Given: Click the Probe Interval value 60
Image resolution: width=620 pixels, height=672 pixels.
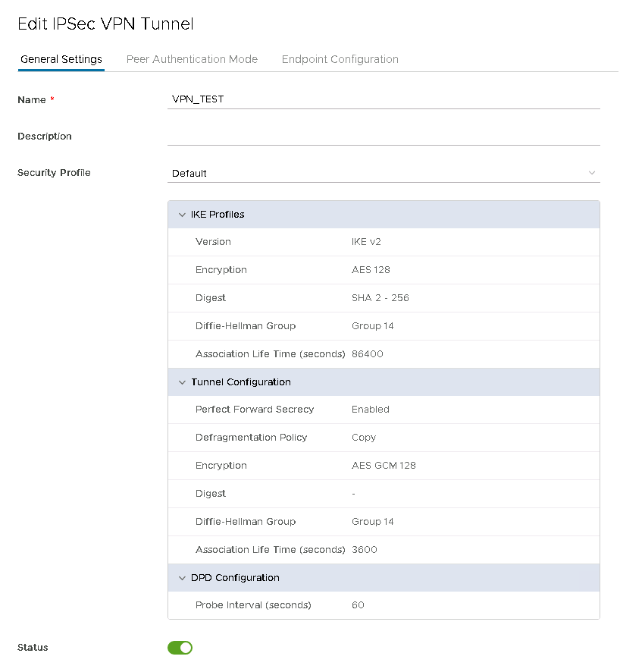Looking at the screenshot, I should (x=358, y=605).
